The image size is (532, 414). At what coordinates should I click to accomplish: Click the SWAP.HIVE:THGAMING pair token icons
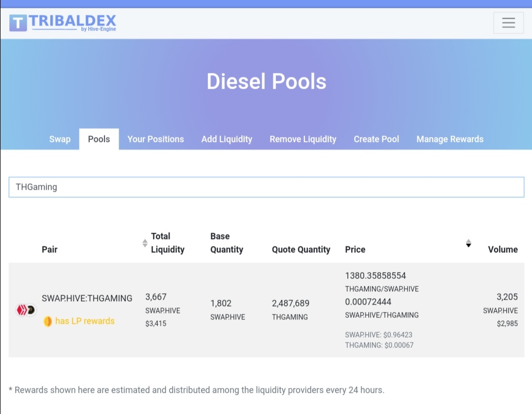[x=26, y=310]
